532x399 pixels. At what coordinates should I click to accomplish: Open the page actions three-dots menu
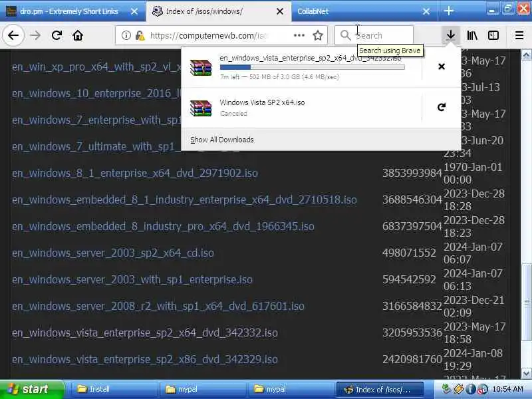coord(299,35)
